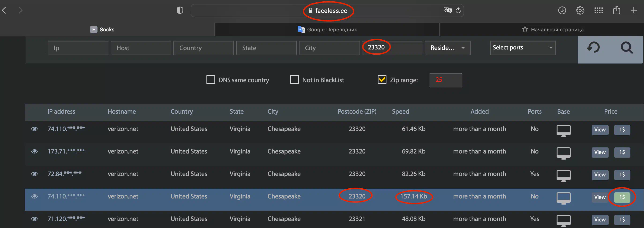The width and height of the screenshot is (644, 228).
Task: Run search with the magnifier icon
Action: pos(627,48)
